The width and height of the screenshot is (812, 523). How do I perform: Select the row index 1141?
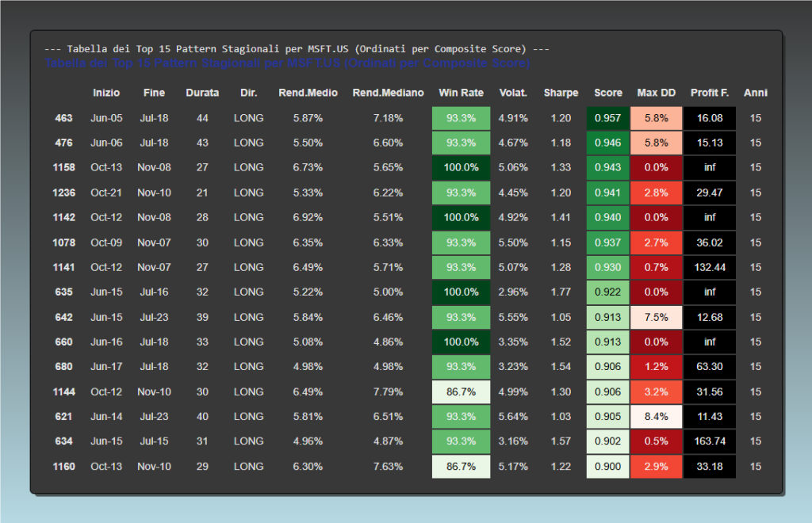63,268
